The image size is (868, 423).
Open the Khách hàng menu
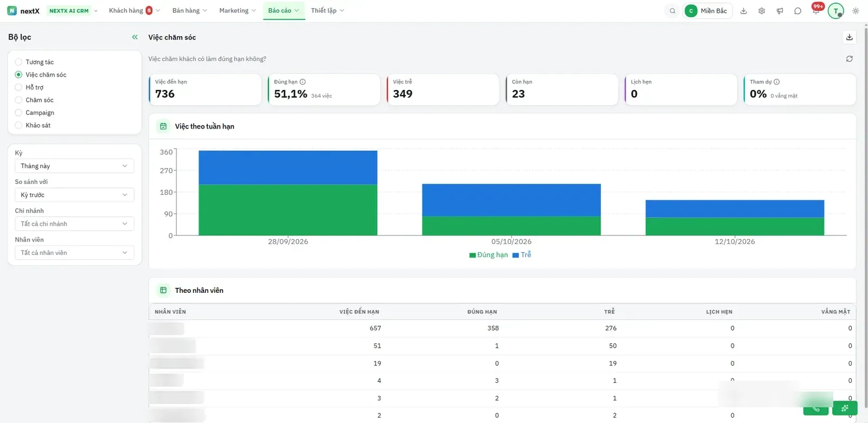(x=134, y=11)
